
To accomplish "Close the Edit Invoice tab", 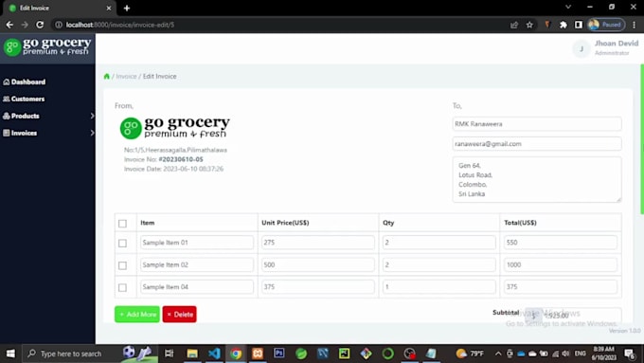I will 108,8.
